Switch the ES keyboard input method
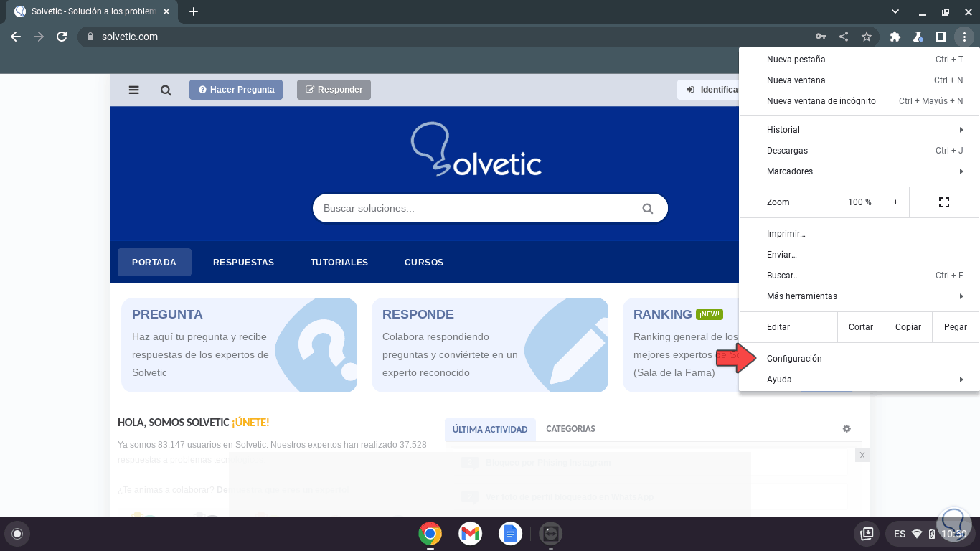980x551 pixels. (x=900, y=534)
